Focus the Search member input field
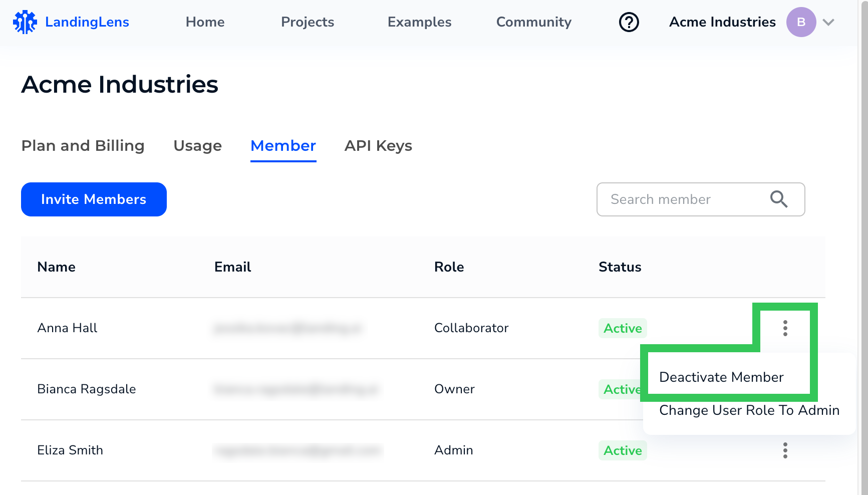This screenshot has width=868, height=495. coord(701,199)
